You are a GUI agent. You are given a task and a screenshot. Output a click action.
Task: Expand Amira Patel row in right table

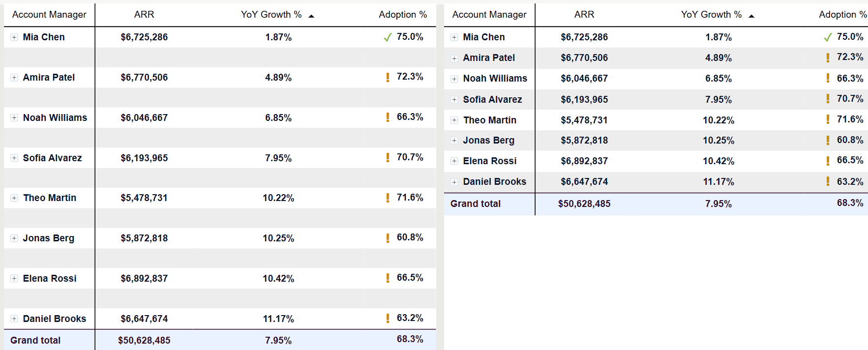pyautogui.click(x=454, y=58)
